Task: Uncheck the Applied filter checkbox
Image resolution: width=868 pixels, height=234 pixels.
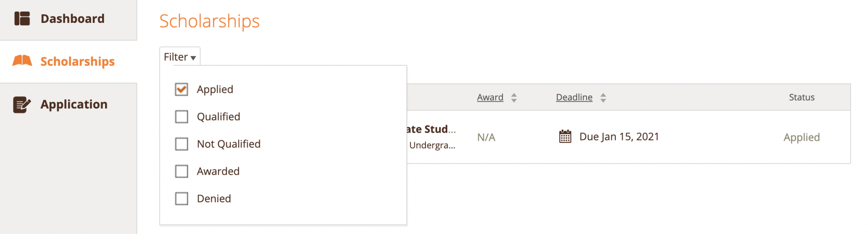Action: tap(181, 89)
